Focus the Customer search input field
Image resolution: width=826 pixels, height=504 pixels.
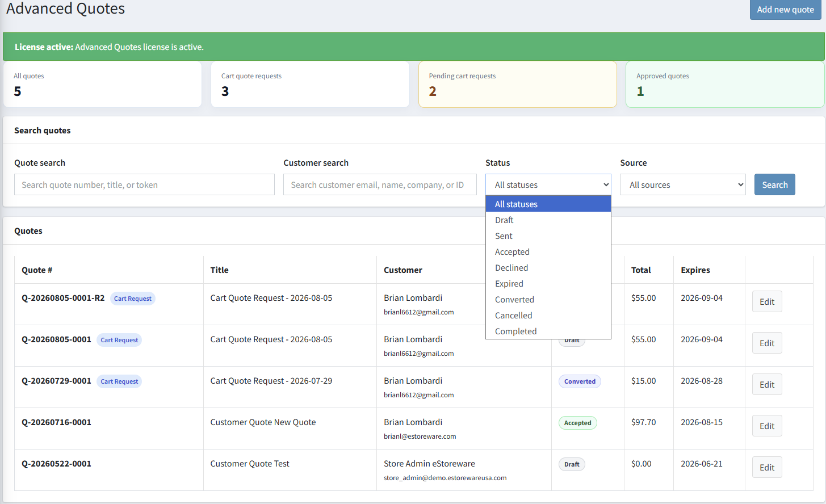380,184
